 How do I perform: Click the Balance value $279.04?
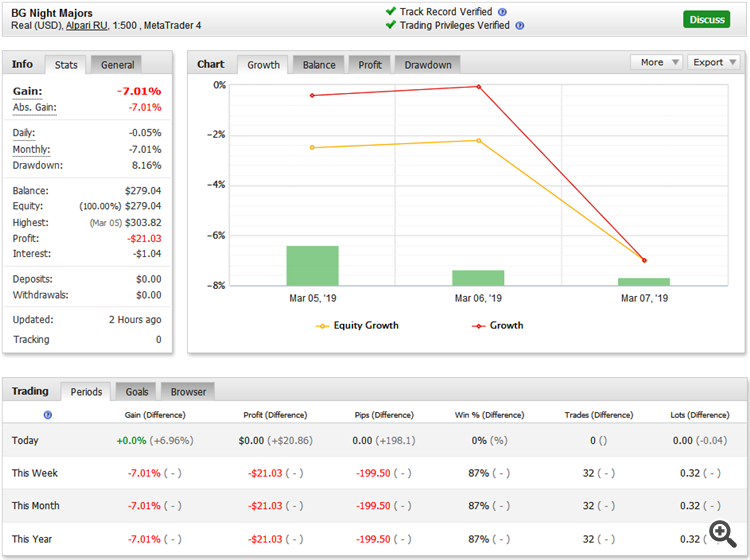click(143, 191)
